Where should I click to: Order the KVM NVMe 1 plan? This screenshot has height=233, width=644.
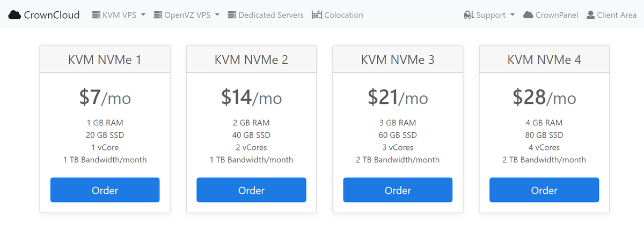[x=105, y=190]
